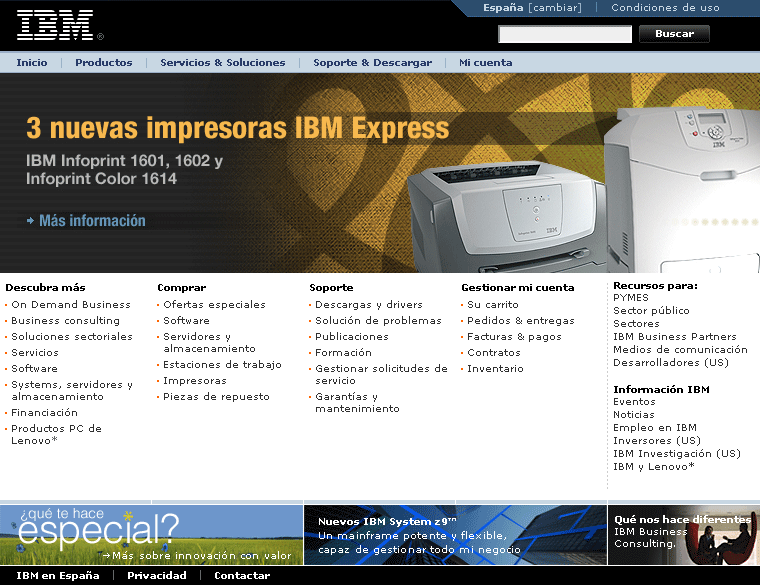Go to Contratos
760x585 pixels.
point(494,352)
